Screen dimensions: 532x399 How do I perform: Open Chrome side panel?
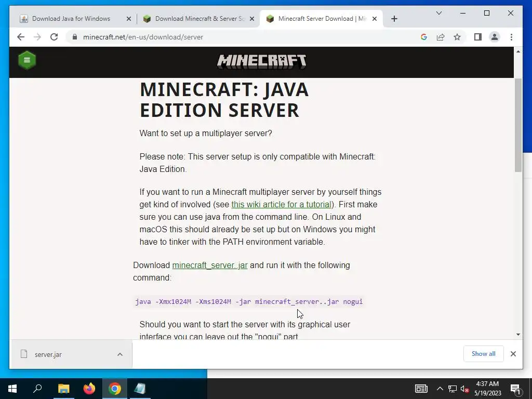click(x=478, y=37)
